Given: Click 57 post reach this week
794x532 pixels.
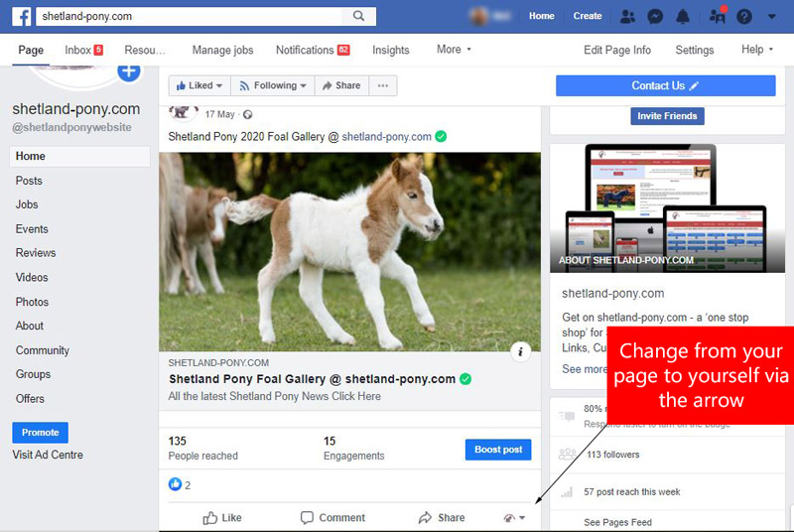Looking at the screenshot, I should tap(631, 491).
